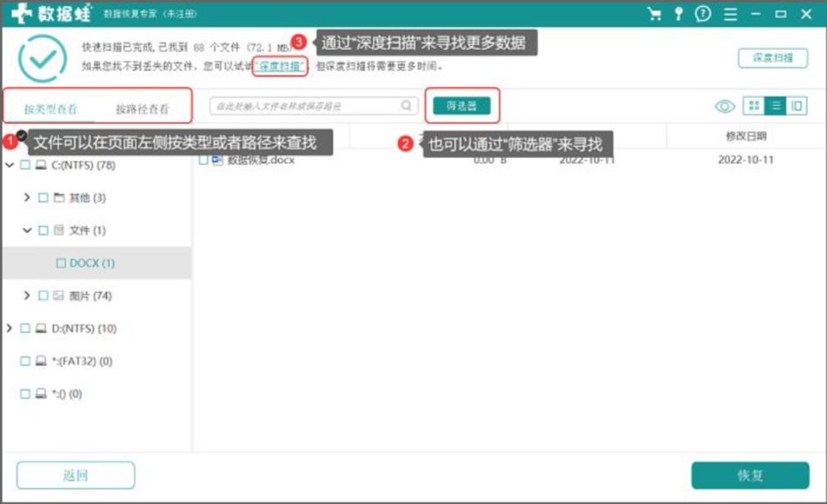Switch to grid thumbnail view
The image size is (827, 504).
coord(755,106)
